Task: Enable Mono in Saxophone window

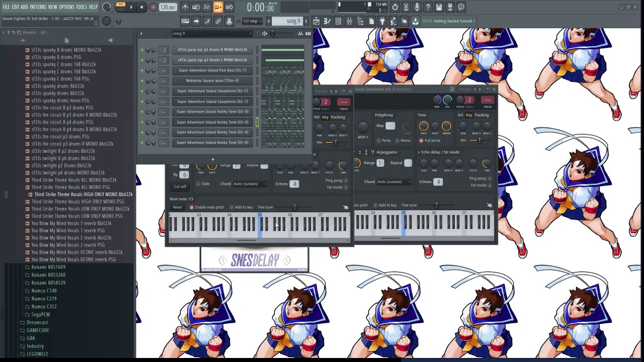Action: tap(403, 140)
